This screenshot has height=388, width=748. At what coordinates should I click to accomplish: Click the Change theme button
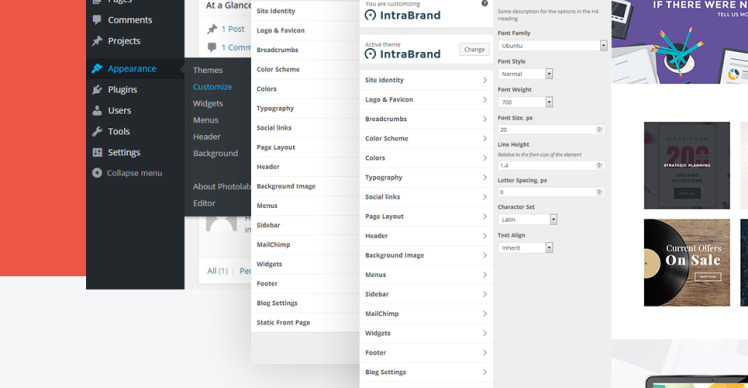click(x=474, y=50)
